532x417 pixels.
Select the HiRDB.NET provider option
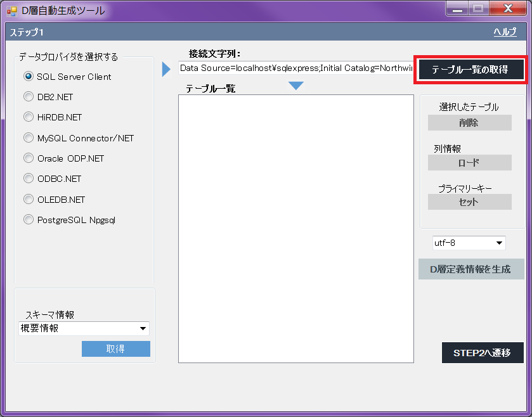click(29, 117)
